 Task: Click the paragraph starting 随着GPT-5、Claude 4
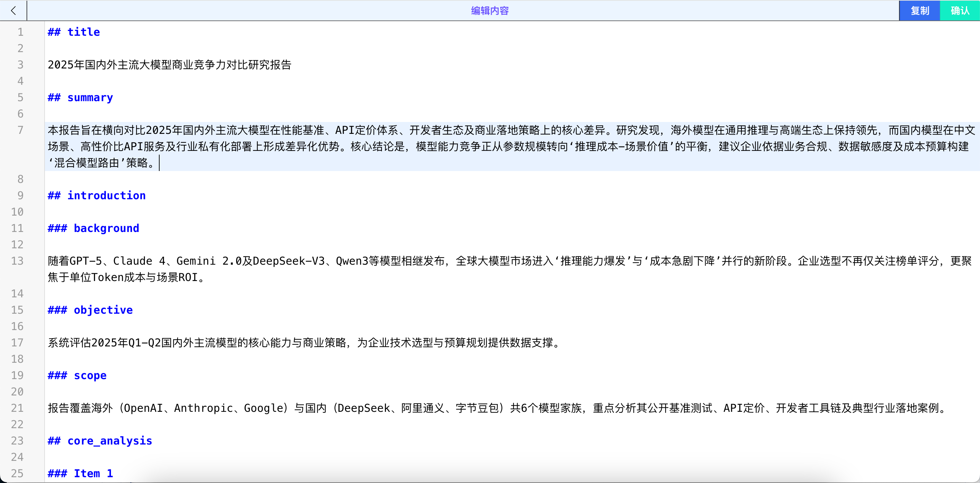point(509,269)
